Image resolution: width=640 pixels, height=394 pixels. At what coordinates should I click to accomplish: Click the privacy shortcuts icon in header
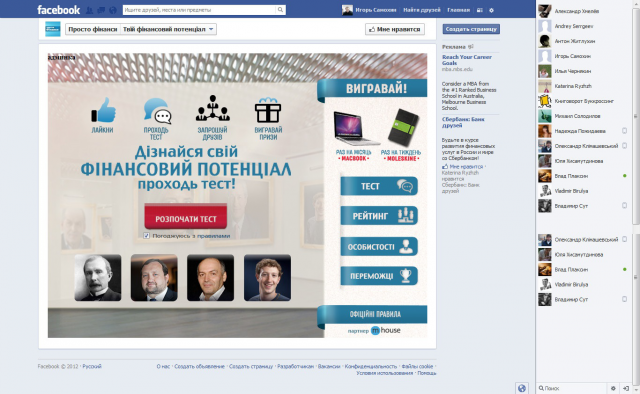point(480,10)
